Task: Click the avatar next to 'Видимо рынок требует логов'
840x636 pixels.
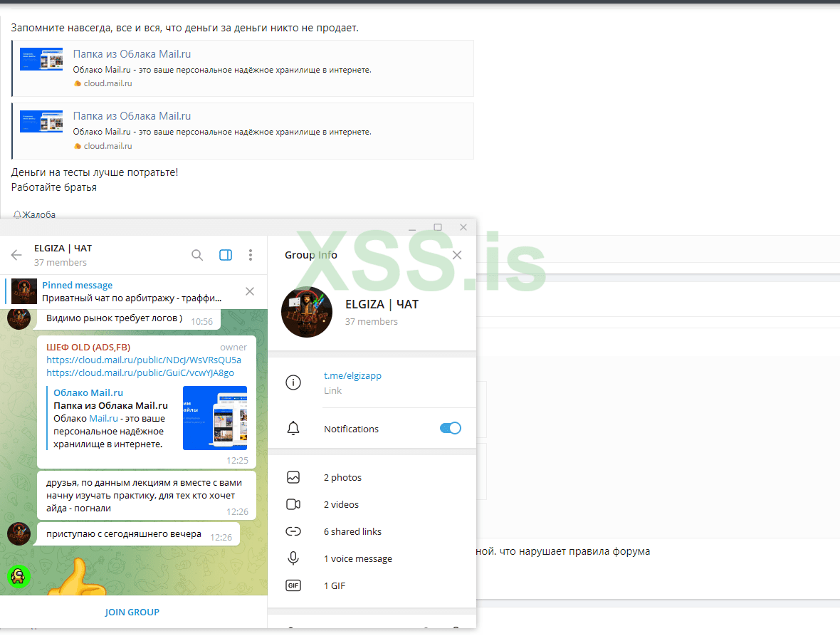Action: (19, 319)
